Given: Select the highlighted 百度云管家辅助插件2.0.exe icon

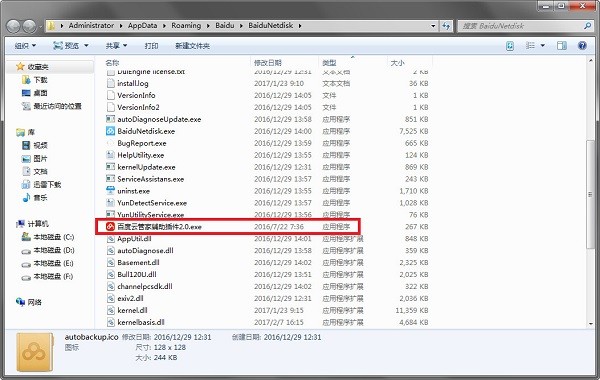Looking at the screenshot, I should pos(110,227).
